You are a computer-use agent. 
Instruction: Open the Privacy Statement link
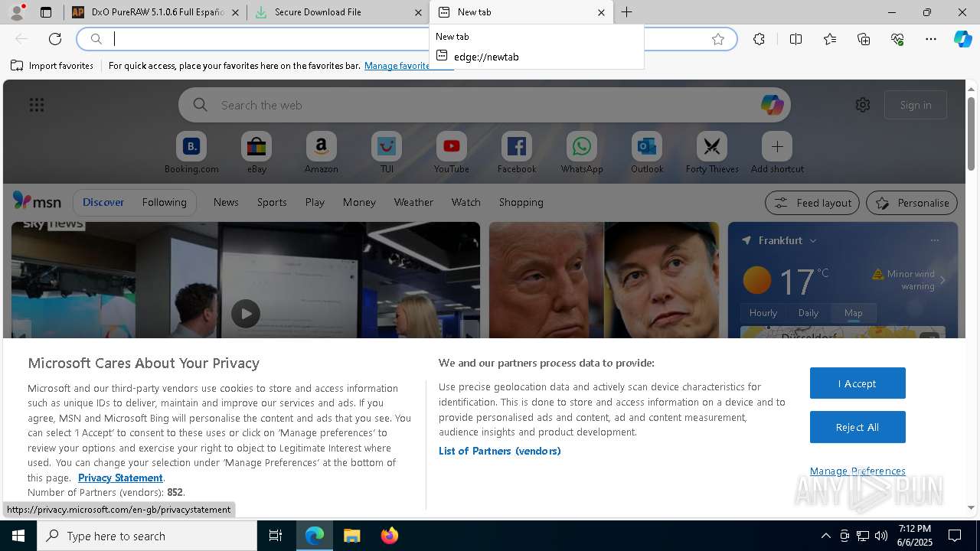click(x=120, y=478)
